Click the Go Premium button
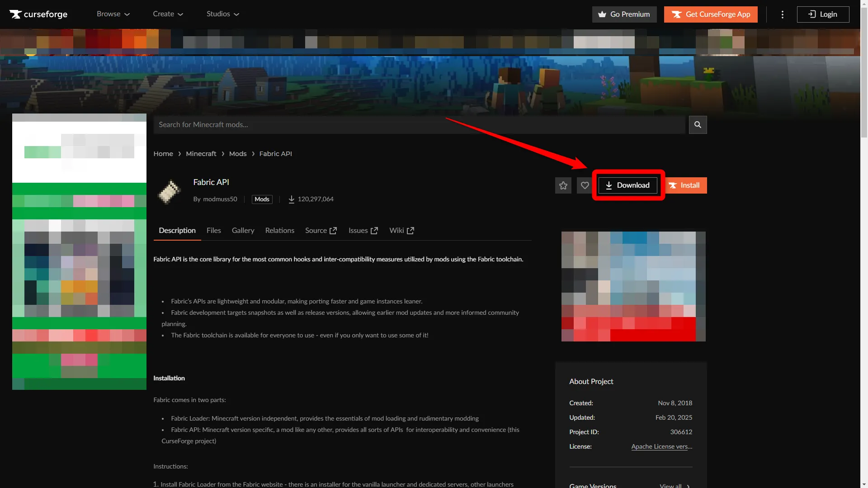868x488 pixels. 624,14
